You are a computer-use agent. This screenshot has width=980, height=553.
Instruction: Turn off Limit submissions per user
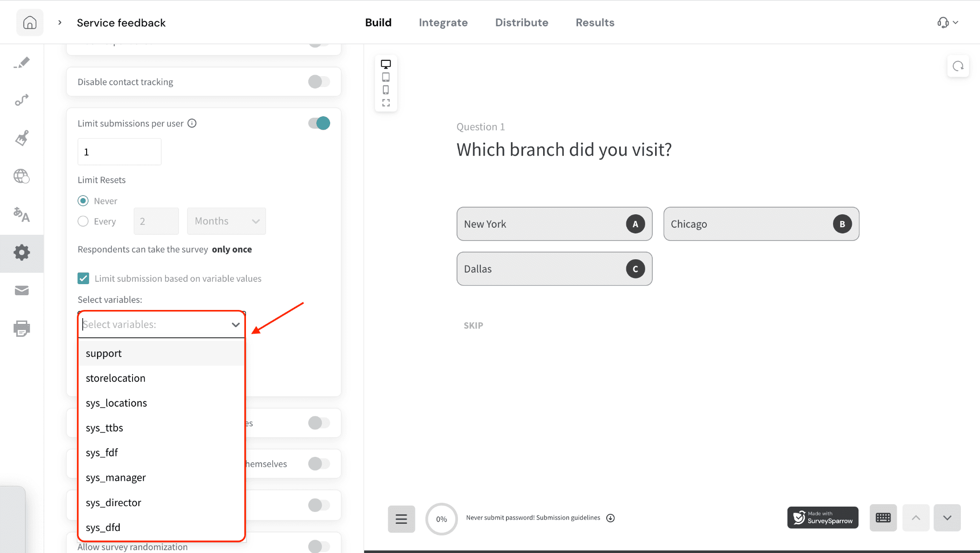319,123
